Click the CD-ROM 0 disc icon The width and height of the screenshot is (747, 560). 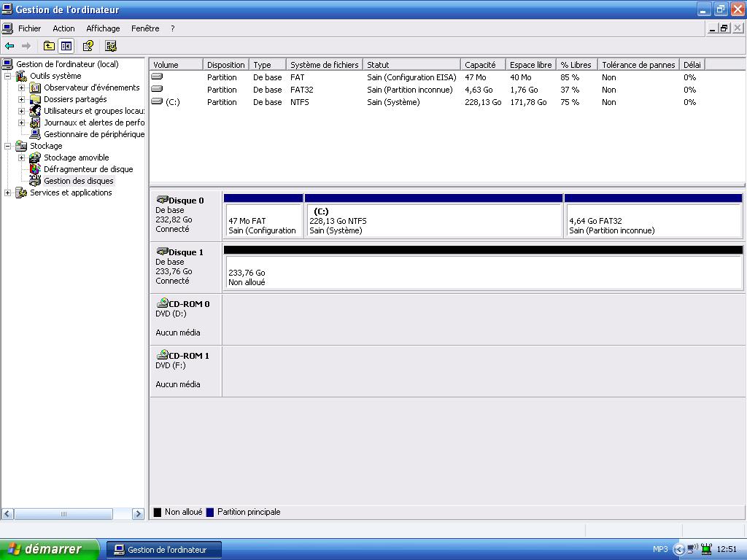tap(163, 303)
